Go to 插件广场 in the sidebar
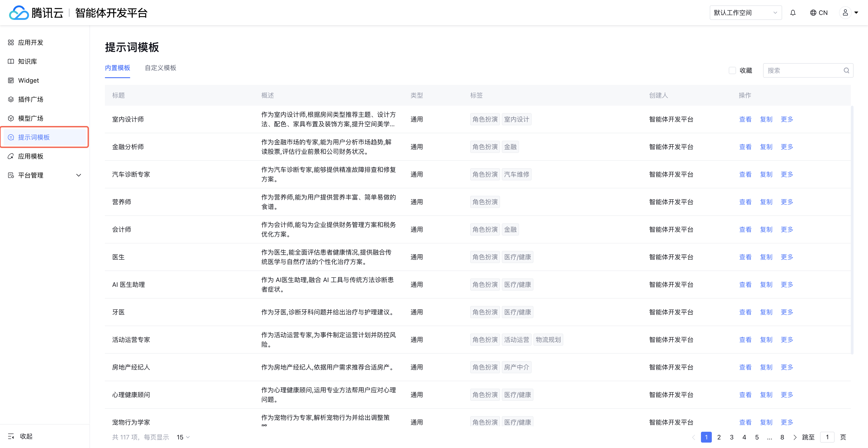 click(x=31, y=99)
